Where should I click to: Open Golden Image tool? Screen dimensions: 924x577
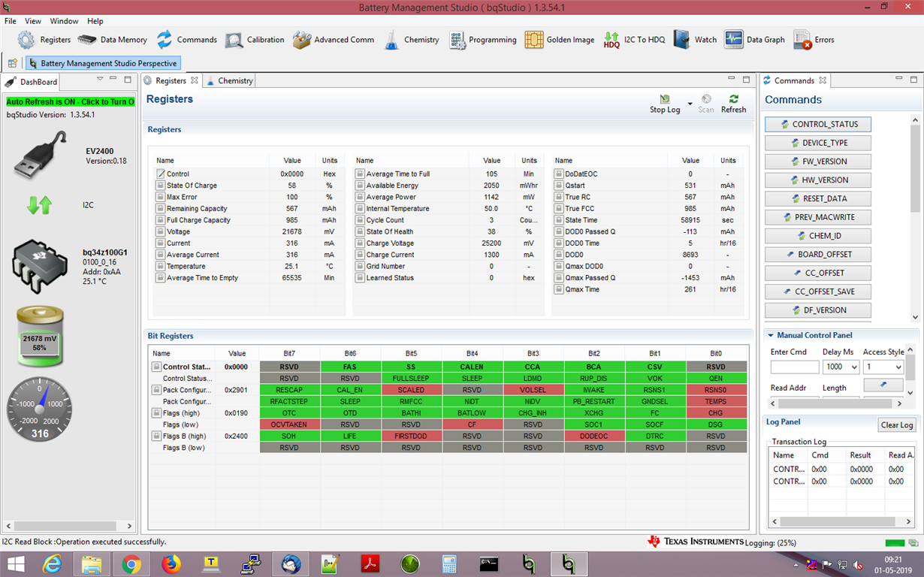[559, 40]
